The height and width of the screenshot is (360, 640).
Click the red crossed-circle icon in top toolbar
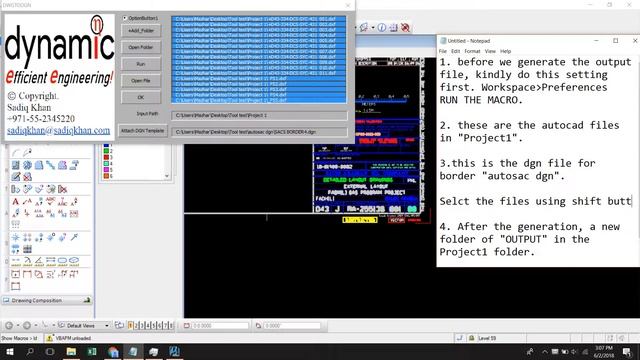(x=405, y=27)
